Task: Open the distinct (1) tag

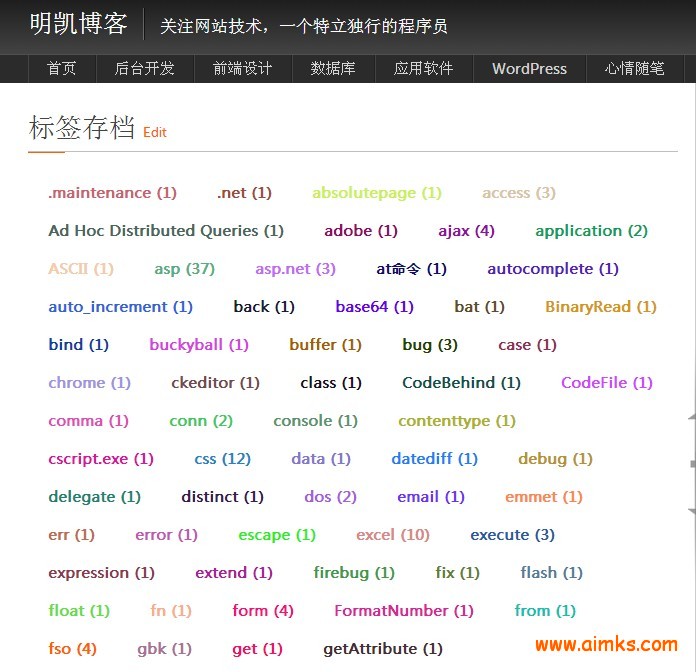Action: tap(222, 497)
